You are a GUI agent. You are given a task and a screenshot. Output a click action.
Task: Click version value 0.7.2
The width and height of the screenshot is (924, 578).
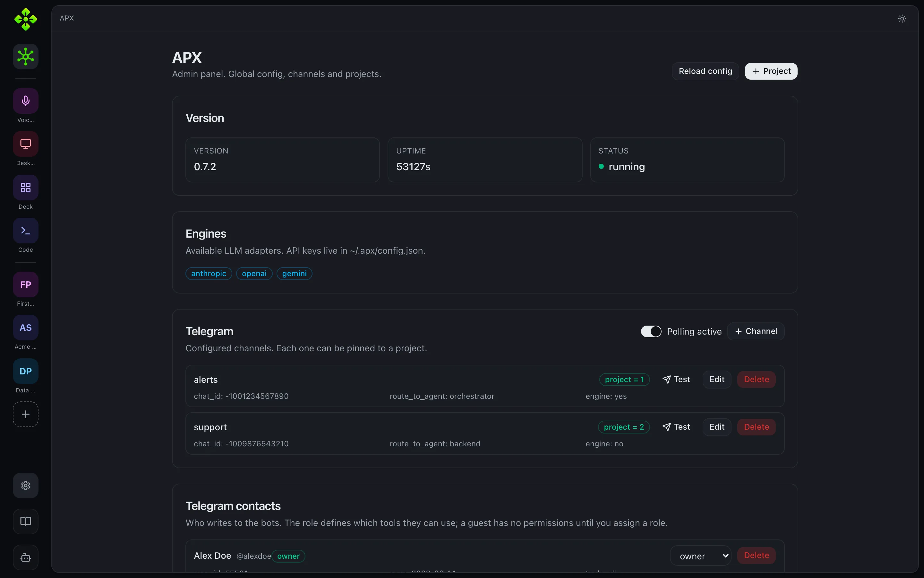pos(205,167)
